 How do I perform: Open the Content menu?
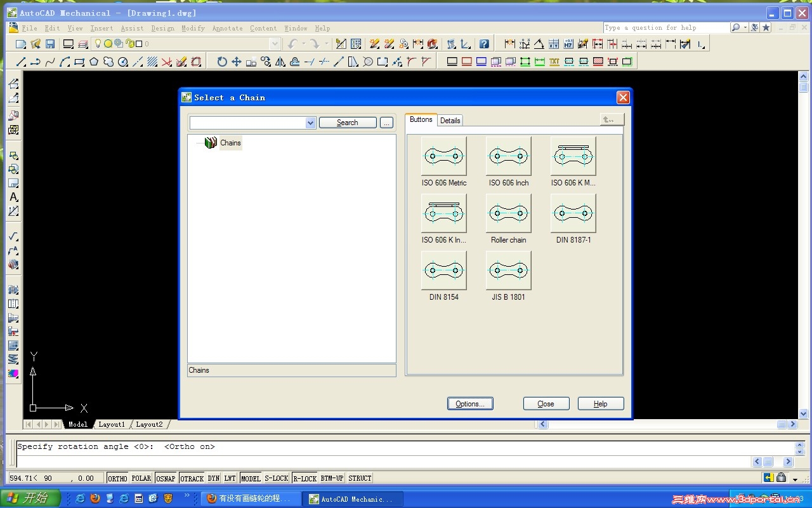click(x=263, y=28)
